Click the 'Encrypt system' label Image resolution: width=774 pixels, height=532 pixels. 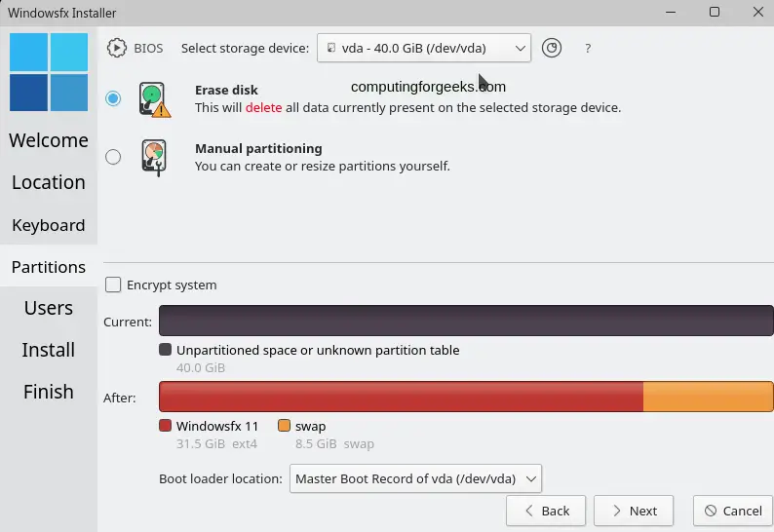pos(172,285)
